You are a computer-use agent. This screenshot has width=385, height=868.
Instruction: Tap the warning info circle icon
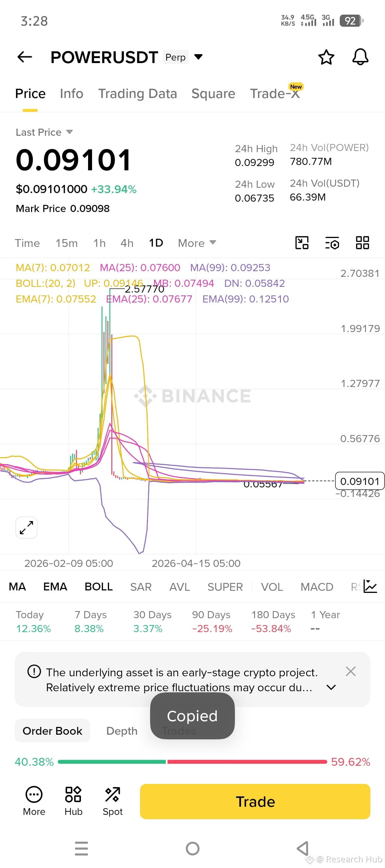point(34,672)
